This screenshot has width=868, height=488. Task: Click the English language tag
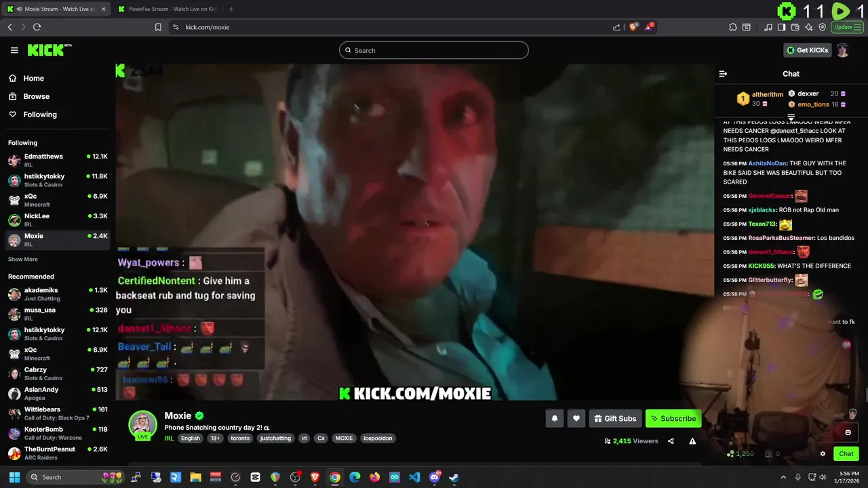click(191, 438)
